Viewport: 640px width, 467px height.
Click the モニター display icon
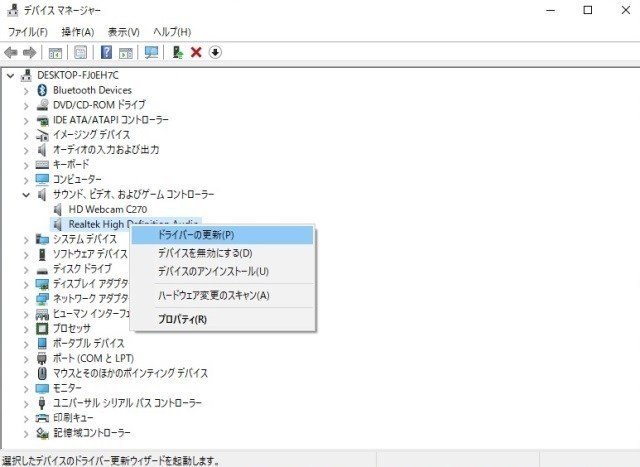click(x=42, y=388)
